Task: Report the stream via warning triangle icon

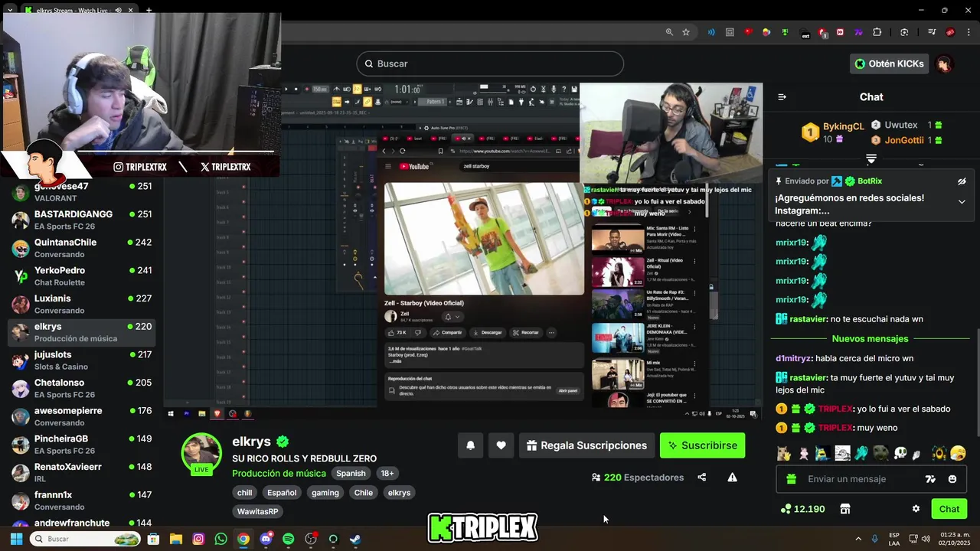Action: (733, 478)
